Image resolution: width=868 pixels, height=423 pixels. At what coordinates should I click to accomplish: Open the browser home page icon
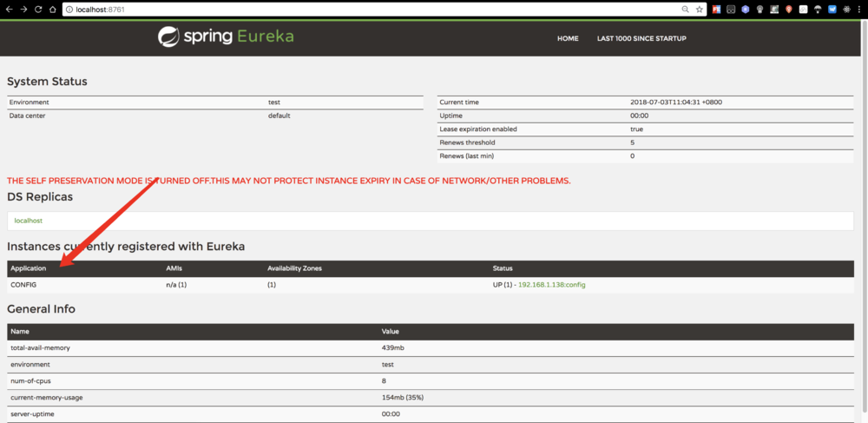(x=53, y=10)
